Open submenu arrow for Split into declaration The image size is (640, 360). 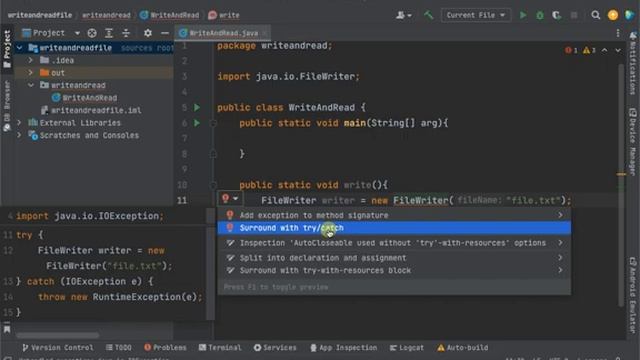click(560, 258)
